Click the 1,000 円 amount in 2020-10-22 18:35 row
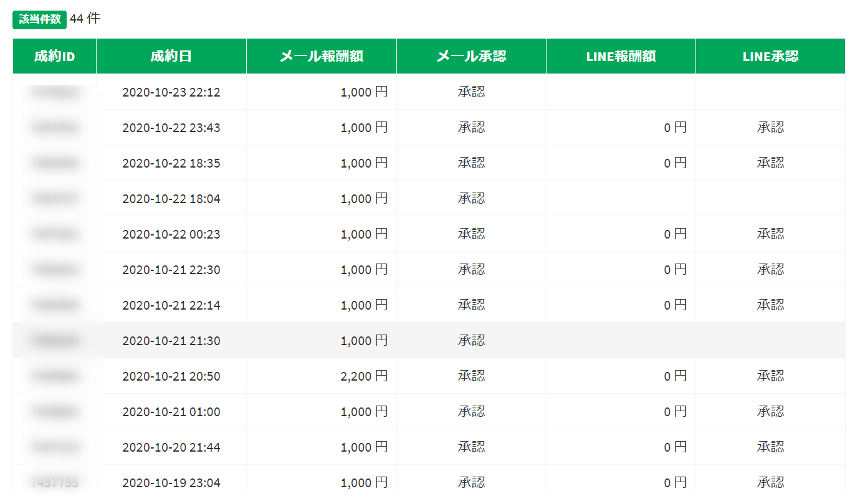 pyautogui.click(x=364, y=163)
